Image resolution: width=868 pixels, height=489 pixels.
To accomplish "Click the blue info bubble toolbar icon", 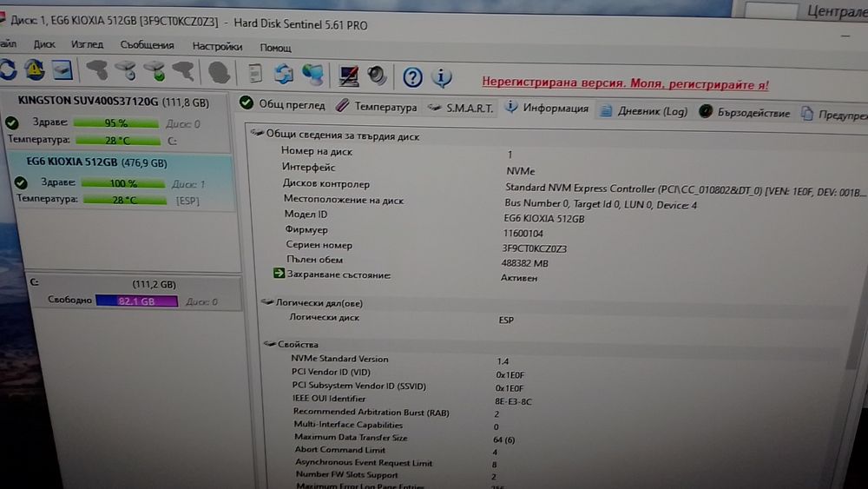I will coord(441,77).
